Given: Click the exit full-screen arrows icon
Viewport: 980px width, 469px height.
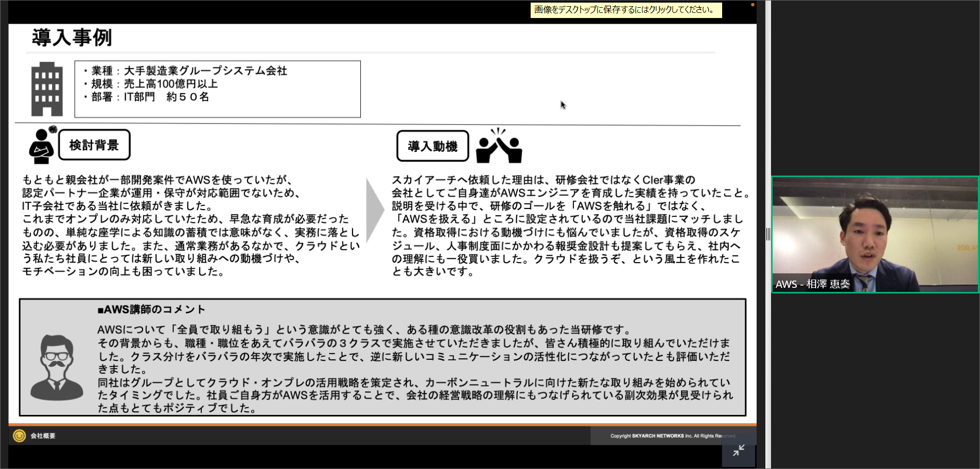Looking at the screenshot, I should (739, 450).
